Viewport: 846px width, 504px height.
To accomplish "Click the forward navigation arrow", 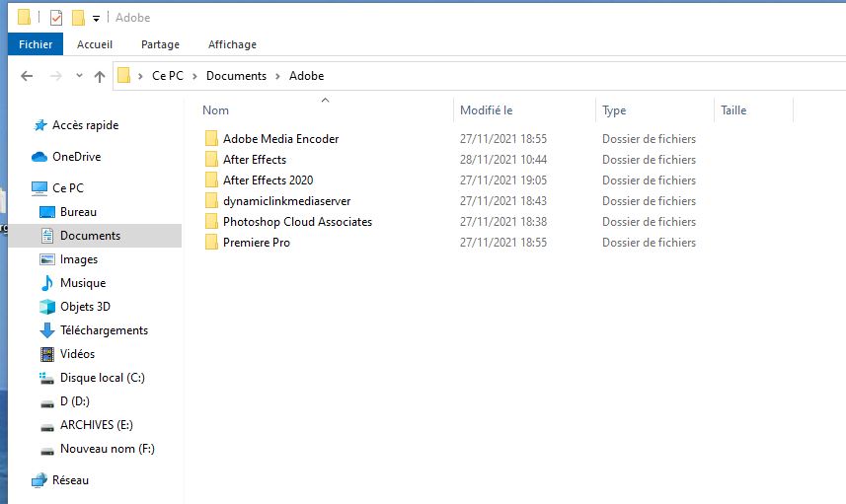I will 55,76.
